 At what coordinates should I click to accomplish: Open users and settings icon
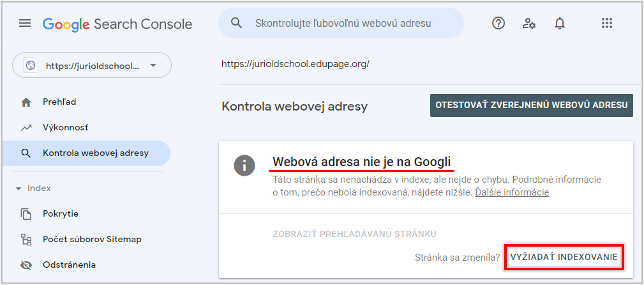coord(528,24)
